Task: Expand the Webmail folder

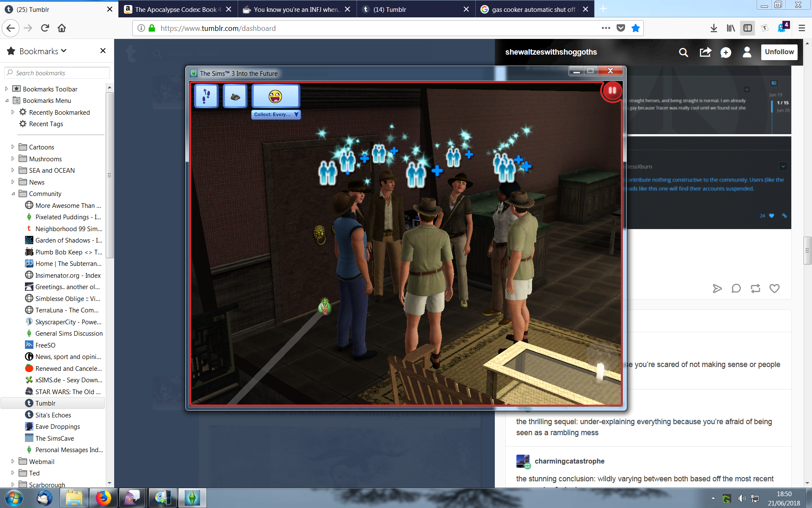Action: point(13,461)
